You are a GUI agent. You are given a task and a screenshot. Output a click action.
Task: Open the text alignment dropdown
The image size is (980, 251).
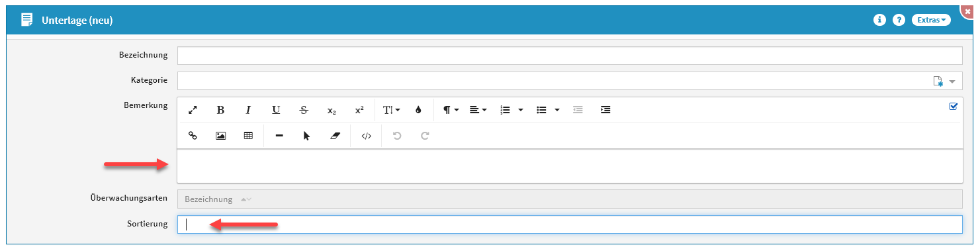click(x=478, y=110)
